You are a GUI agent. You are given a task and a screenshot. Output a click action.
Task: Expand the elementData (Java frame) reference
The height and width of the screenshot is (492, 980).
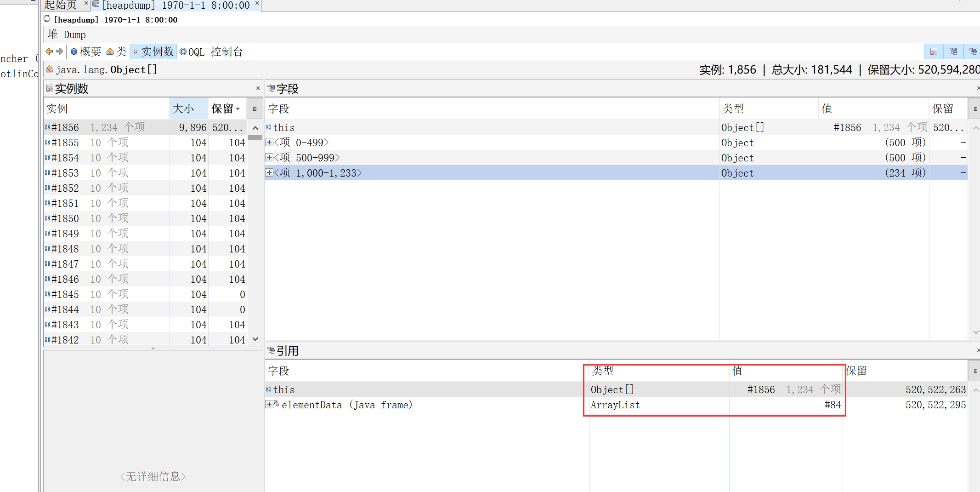click(270, 405)
